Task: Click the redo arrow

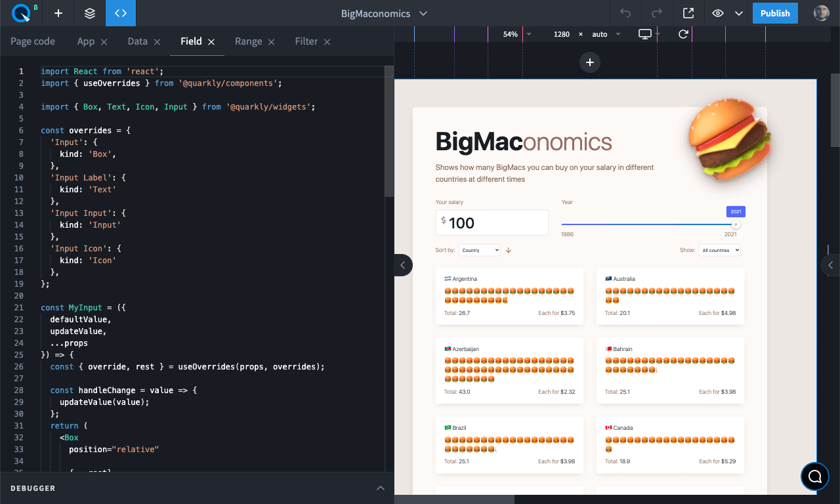Action: 657,13
